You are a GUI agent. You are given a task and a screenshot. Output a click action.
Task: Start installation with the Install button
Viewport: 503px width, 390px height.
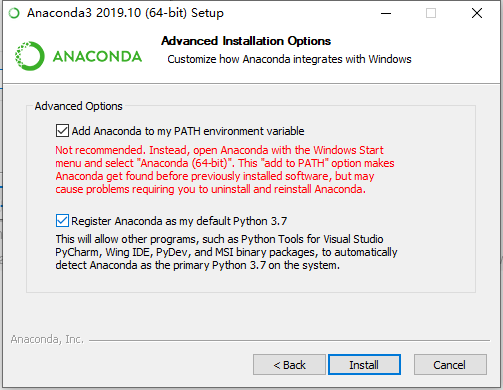click(x=364, y=365)
